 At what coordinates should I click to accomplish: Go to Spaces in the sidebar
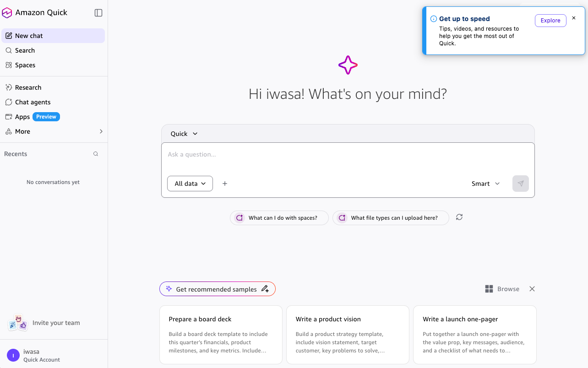(25, 65)
